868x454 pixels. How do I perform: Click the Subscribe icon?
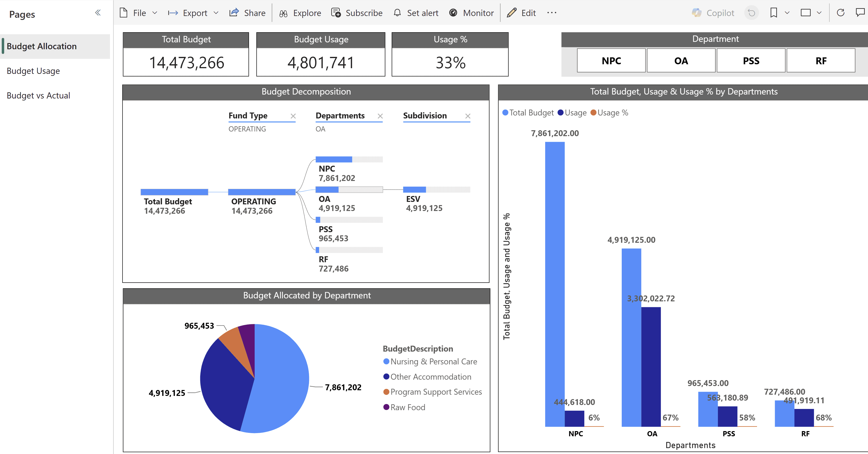336,13
